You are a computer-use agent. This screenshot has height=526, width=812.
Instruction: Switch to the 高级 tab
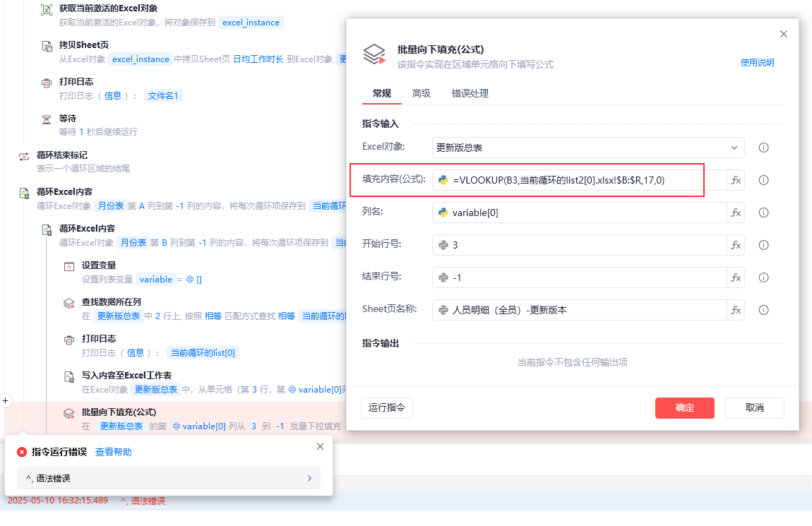[421, 93]
